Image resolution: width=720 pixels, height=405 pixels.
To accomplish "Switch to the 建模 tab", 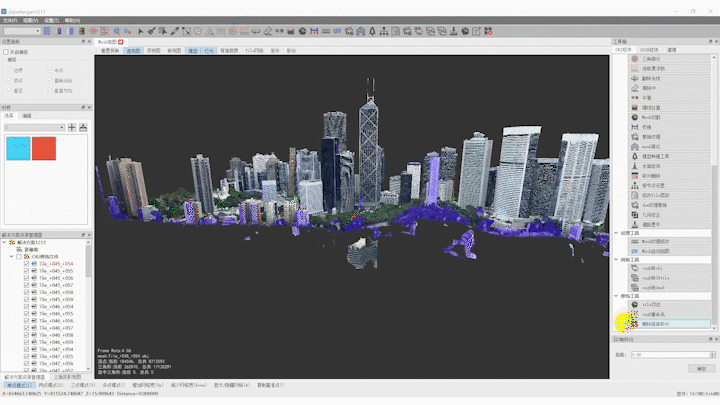I will coord(672,50).
